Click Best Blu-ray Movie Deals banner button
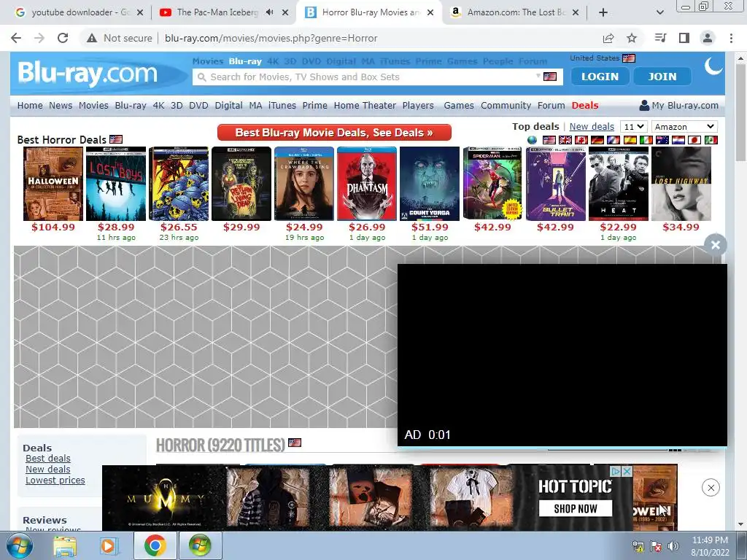 tap(334, 133)
